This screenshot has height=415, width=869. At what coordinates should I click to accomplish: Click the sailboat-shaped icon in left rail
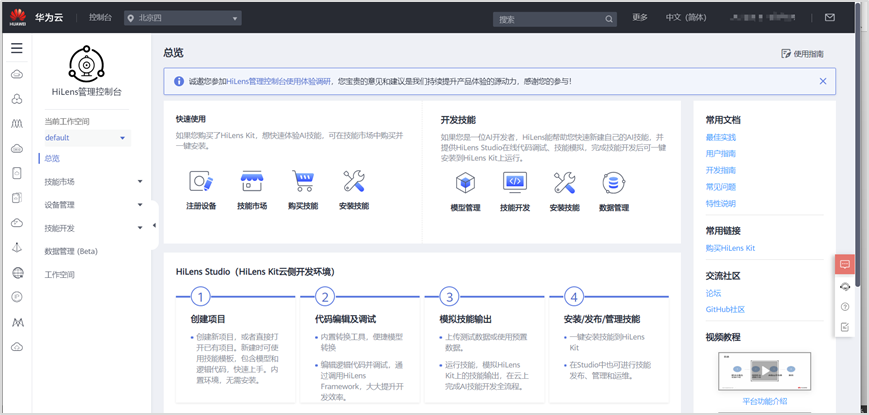click(17, 248)
